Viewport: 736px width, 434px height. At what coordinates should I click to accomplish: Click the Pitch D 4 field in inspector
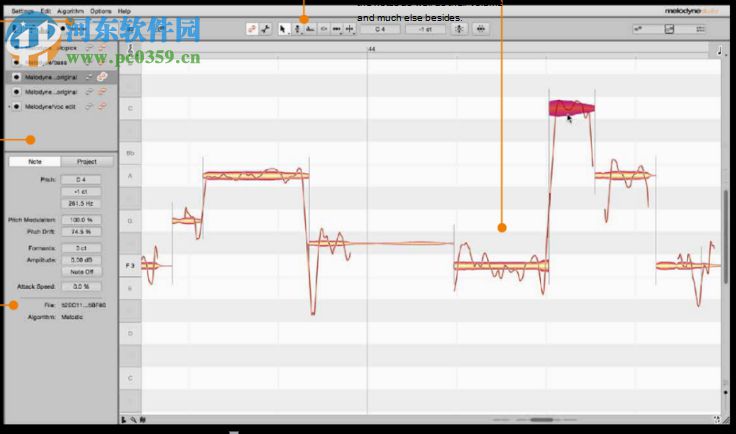point(81,180)
